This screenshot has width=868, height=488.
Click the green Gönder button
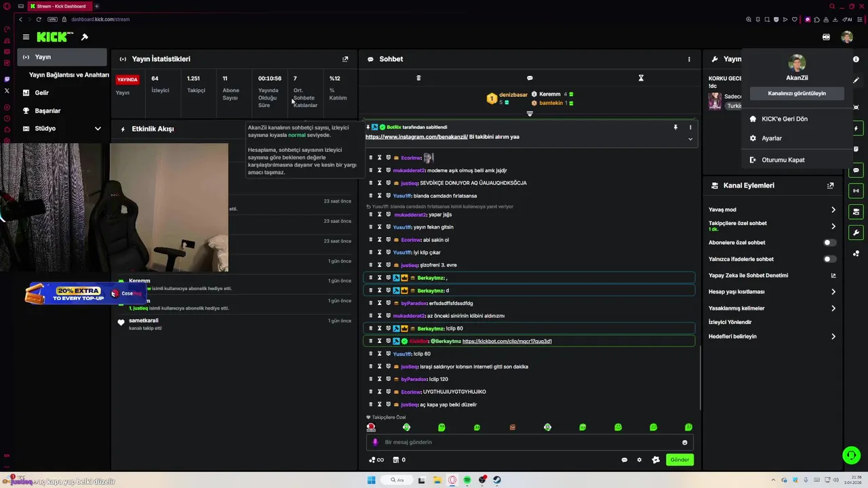click(679, 460)
